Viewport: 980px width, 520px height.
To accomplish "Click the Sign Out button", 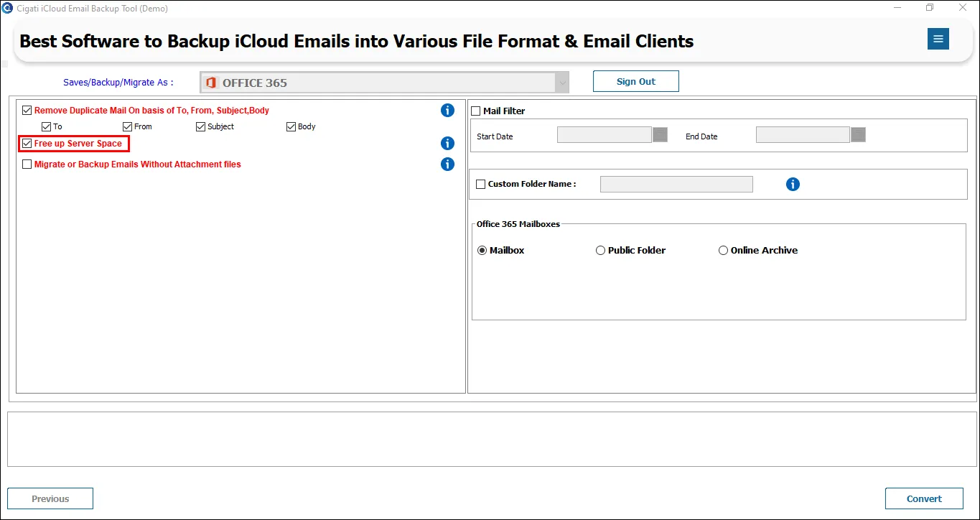I will coord(636,81).
